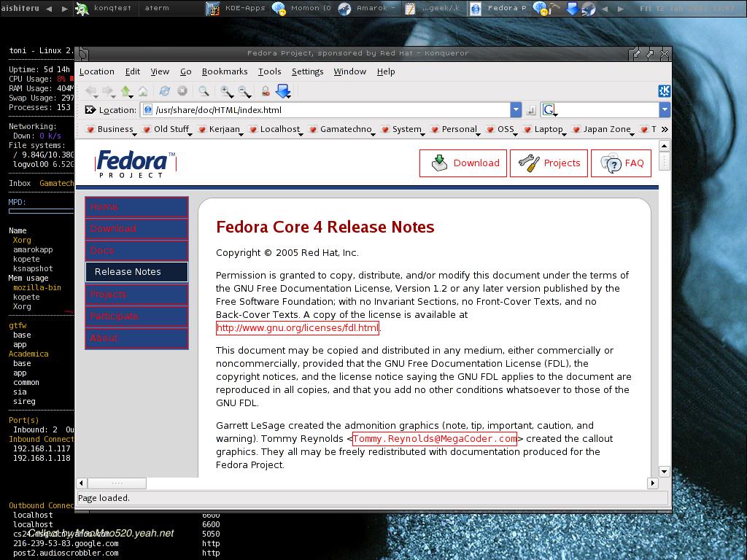The image size is (747, 560).
Task: Reload the page with the Reload icon
Action: pyautogui.click(x=164, y=91)
